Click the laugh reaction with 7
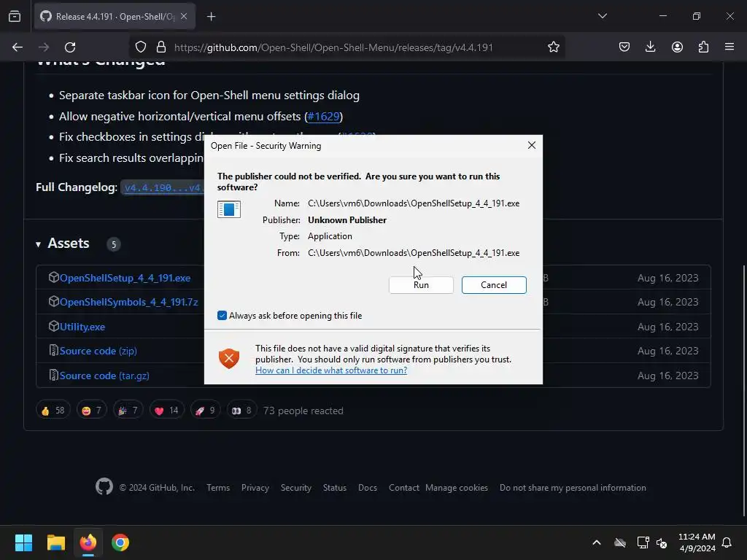747x560 pixels. 91,411
